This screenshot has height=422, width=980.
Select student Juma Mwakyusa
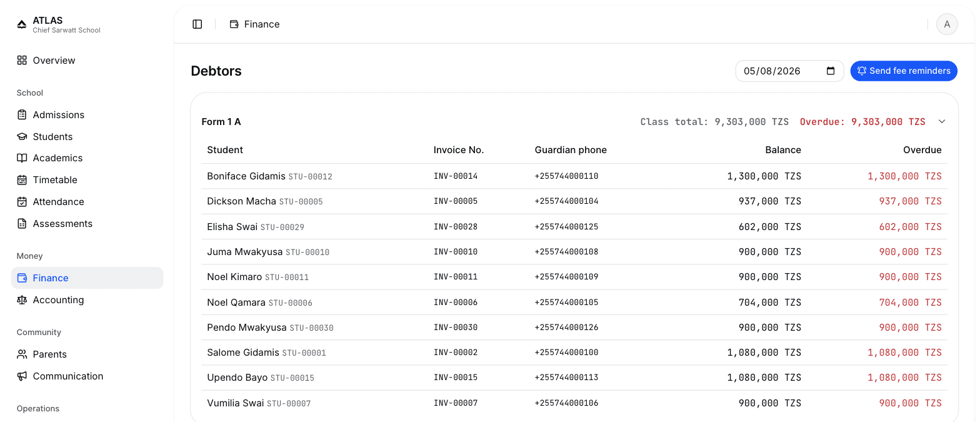pos(245,252)
